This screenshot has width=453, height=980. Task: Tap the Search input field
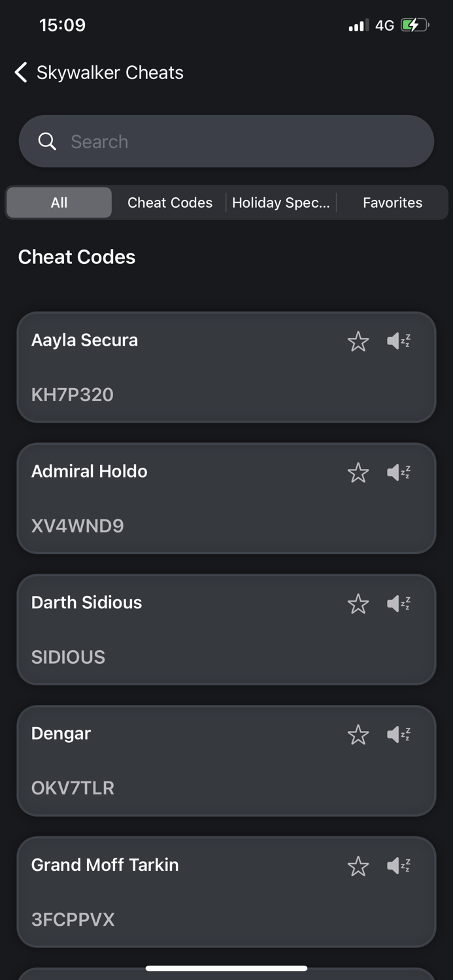[196, 141]
